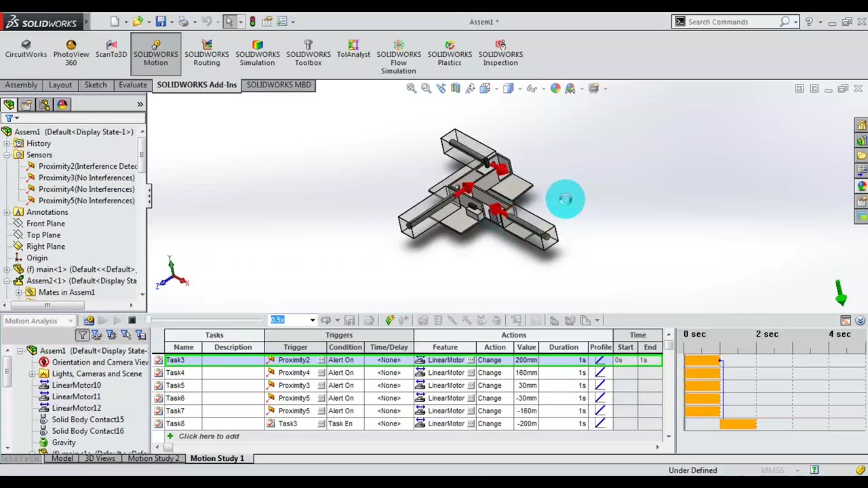Open Proximity2 trigger ellipsis button in Task3 row
Image resolution: width=868 pixels, height=488 pixels.
pyautogui.click(x=322, y=360)
